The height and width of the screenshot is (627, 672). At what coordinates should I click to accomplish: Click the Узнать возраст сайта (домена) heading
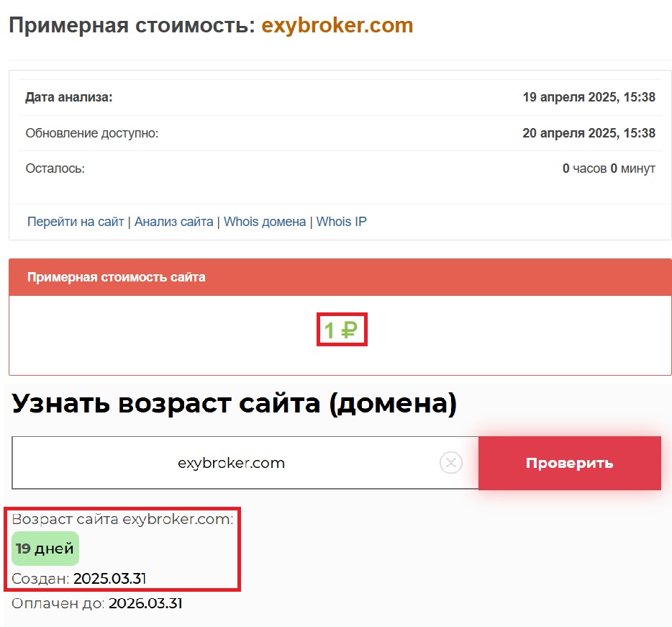234,405
